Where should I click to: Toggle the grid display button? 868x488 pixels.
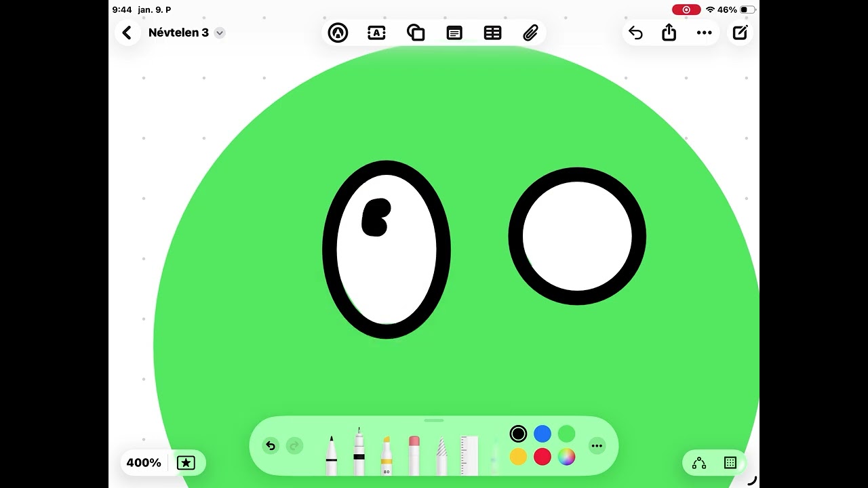730,463
